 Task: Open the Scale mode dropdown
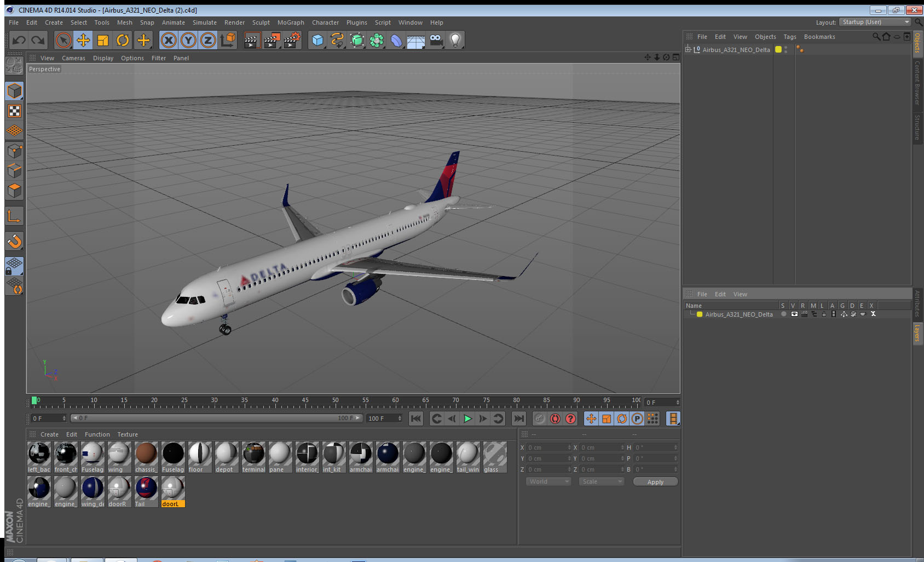(x=602, y=481)
